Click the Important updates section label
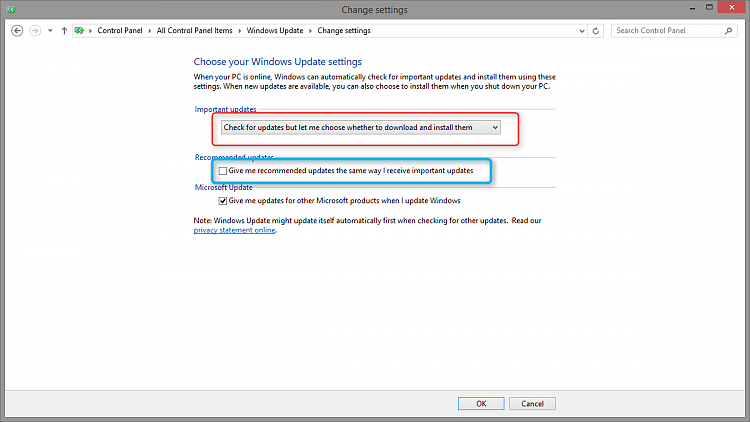Viewport: 750px width, 422px height. tap(225, 109)
